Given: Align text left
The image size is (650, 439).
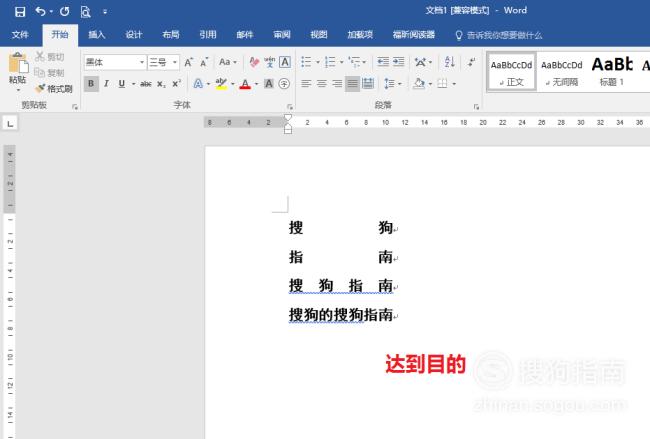Looking at the screenshot, I should [306, 84].
